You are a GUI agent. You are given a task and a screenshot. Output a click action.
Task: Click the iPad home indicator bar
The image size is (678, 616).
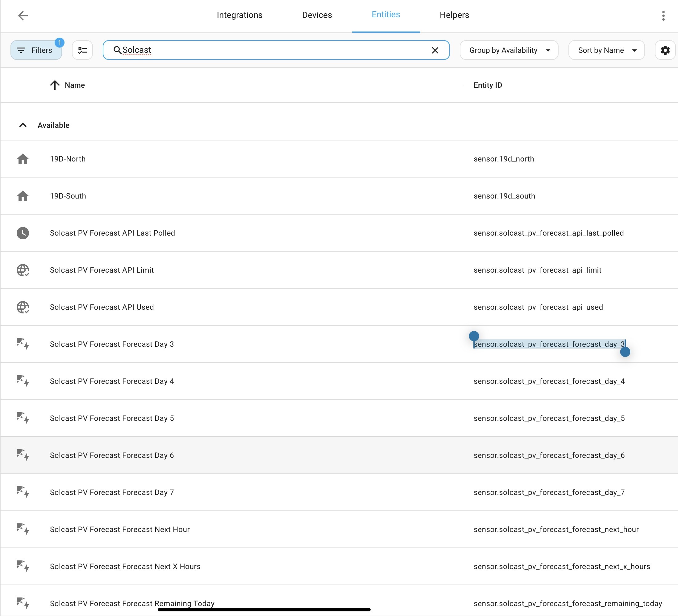click(x=264, y=609)
